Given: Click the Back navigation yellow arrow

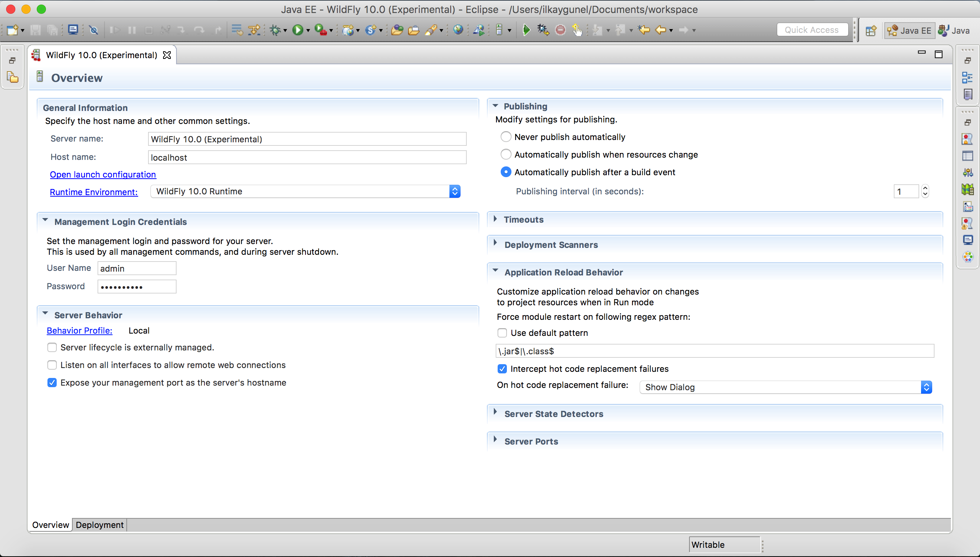Looking at the screenshot, I should click(x=661, y=30).
